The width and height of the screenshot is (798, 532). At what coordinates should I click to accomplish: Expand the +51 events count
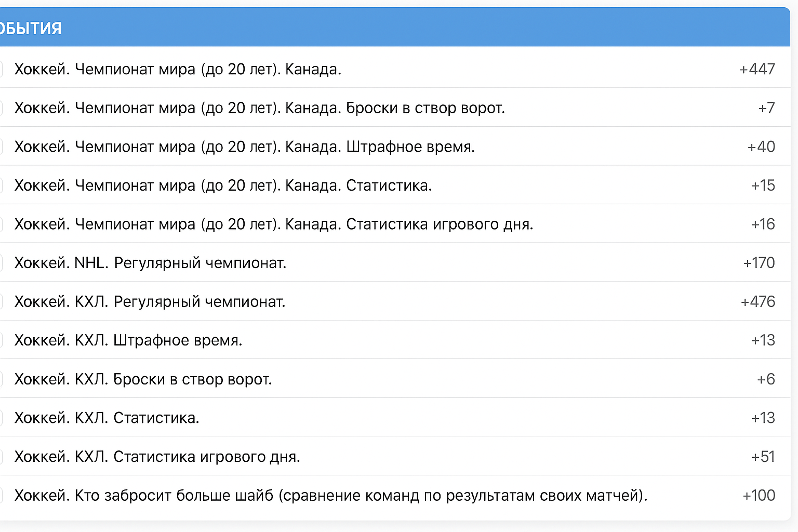pyautogui.click(x=763, y=457)
